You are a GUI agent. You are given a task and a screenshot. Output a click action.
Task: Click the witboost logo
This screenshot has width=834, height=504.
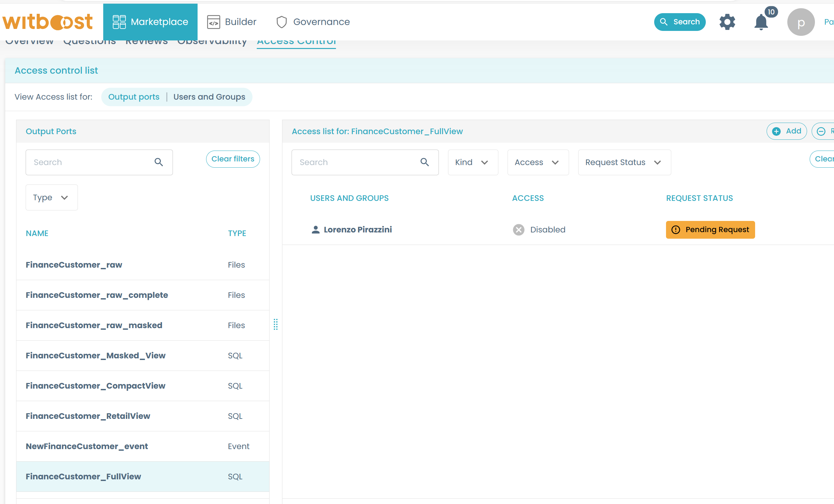click(x=47, y=22)
